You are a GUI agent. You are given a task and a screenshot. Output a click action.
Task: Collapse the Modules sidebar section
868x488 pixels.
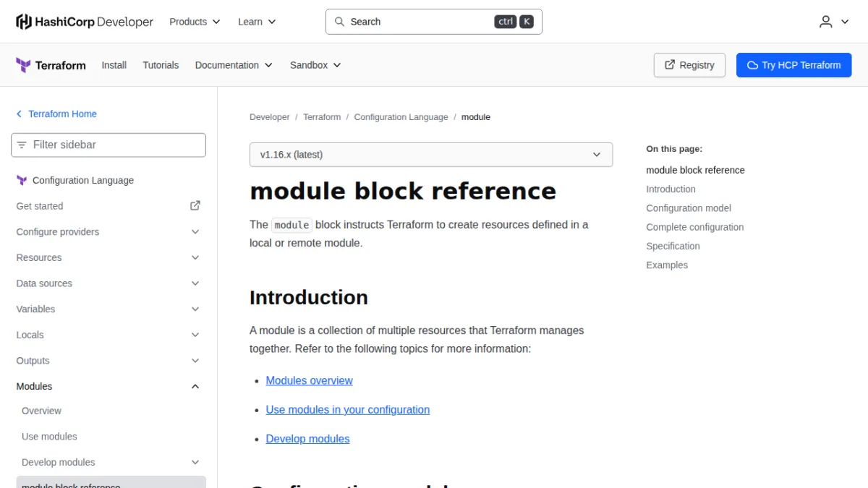(x=109, y=387)
